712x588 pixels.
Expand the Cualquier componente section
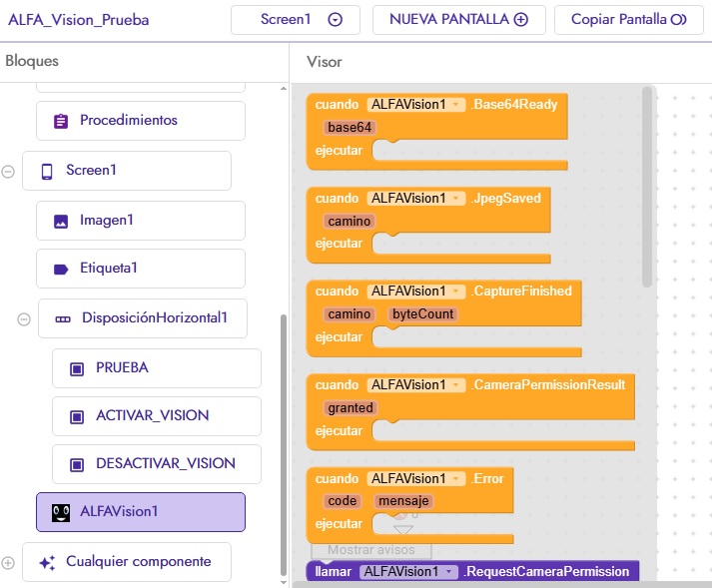[8, 563]
